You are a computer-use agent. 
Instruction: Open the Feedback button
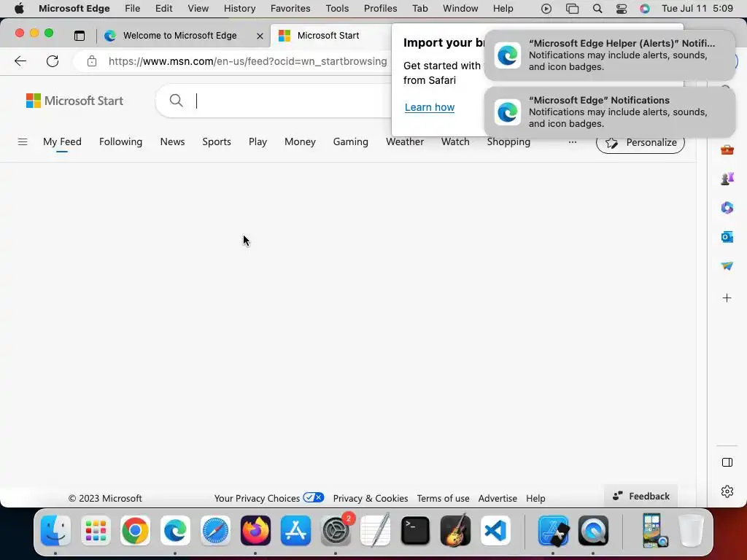click(x=640, y=496)
